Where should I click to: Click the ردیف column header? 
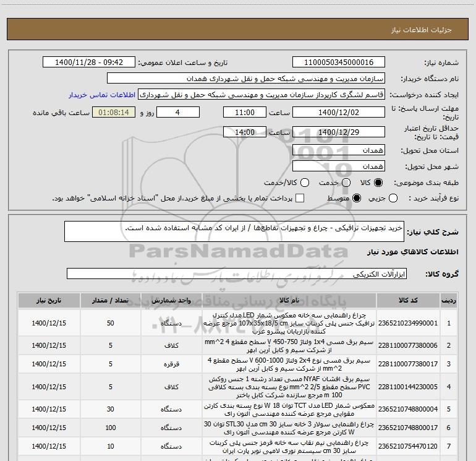click(449, 300)
